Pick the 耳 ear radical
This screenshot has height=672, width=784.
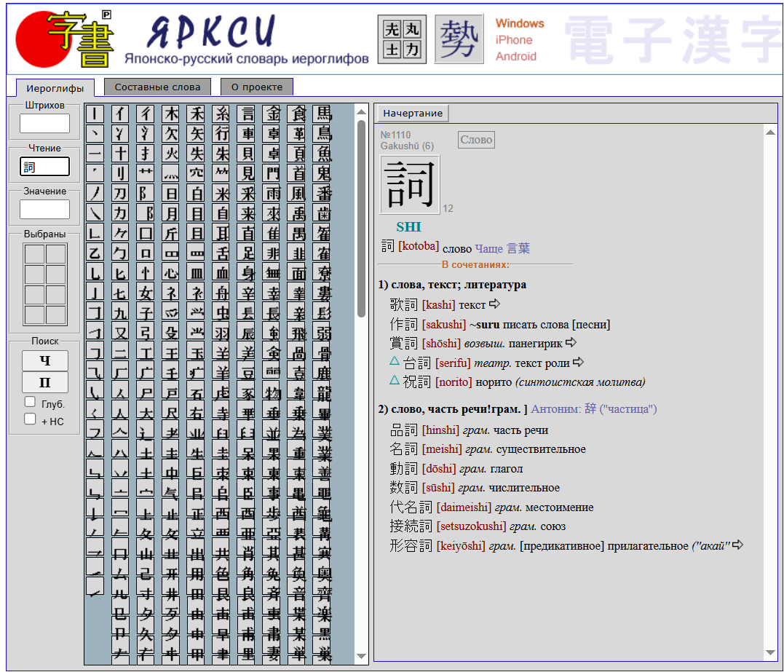point(221,234)
